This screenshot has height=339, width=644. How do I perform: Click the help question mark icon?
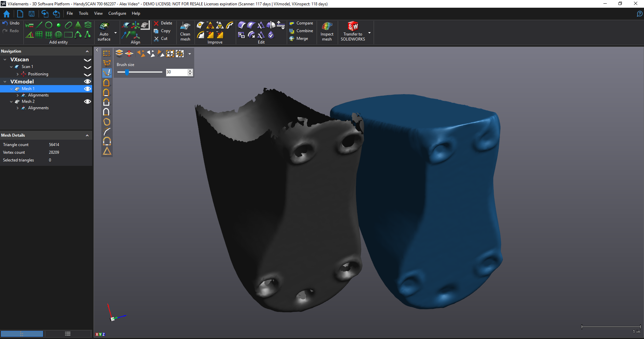pos(639,14)
